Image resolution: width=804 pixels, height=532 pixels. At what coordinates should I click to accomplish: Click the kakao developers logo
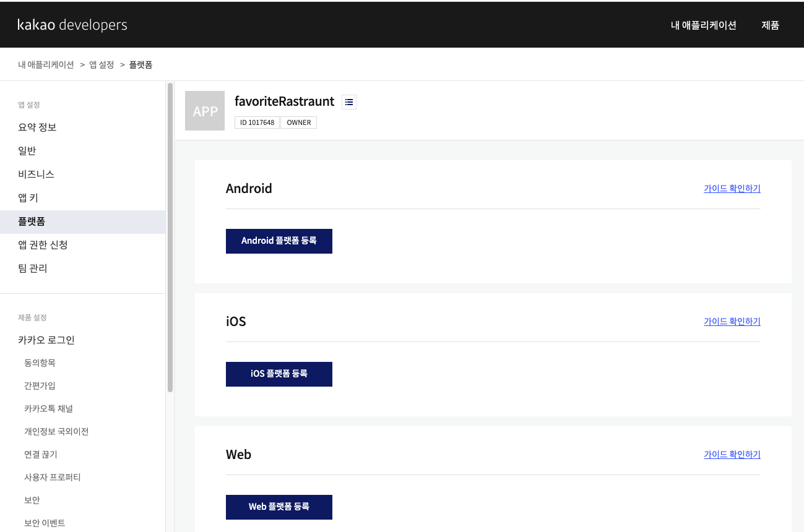[x=72, y=25]
